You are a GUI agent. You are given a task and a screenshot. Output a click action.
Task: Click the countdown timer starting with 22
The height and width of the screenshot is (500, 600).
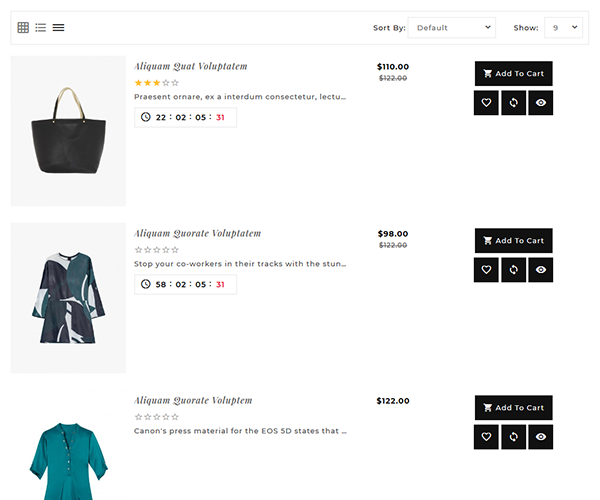click(185, 117)
